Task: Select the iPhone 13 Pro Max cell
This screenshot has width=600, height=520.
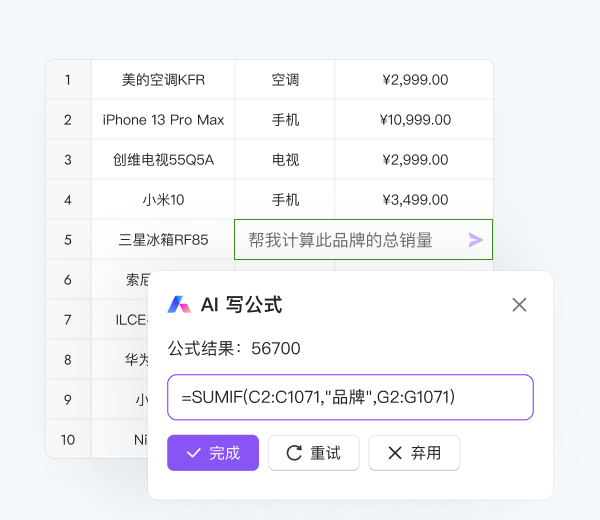Action: pyautogui.click(x=163, y=120)
